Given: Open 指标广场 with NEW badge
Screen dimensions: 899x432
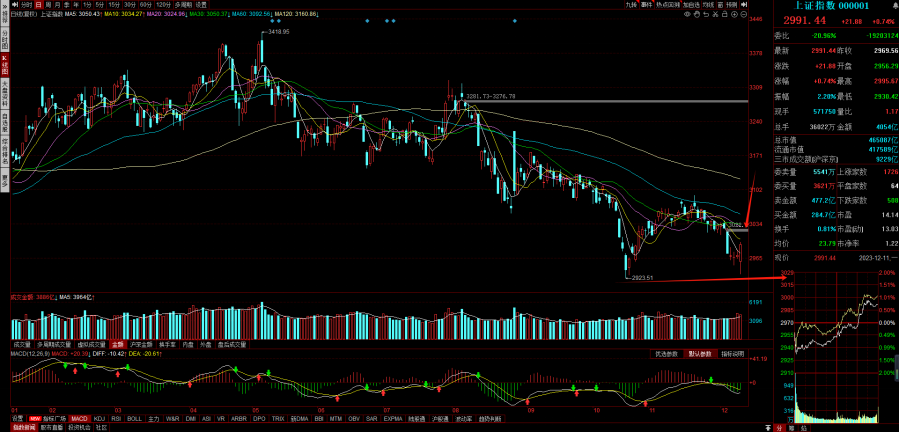Looking at the screenshot, I should [x=48, y=419].
